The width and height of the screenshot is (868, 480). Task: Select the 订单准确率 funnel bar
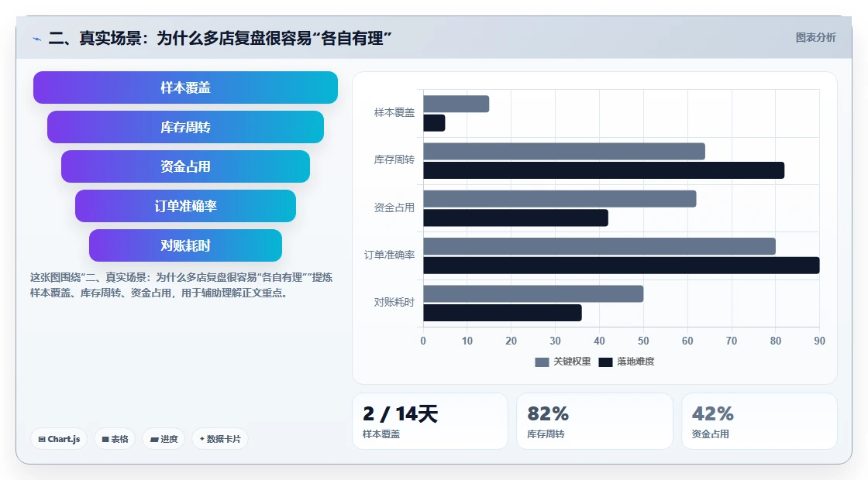(185, 206)
